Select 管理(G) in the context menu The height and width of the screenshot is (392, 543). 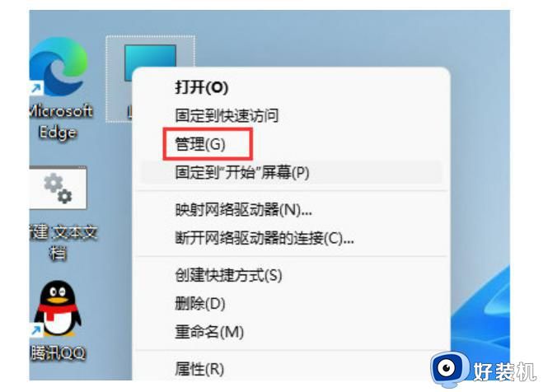pyautogui.click(x=200, y=143)
